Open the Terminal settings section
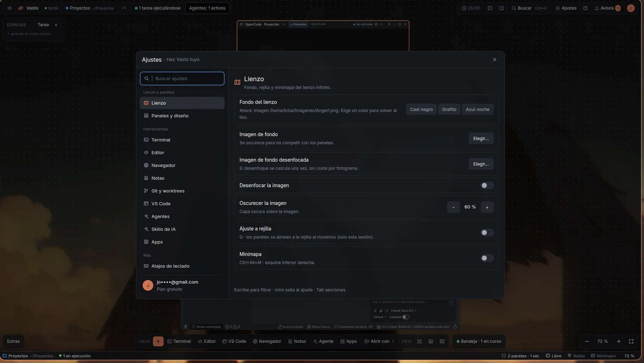Screen dimensions: 644x363 182,140
